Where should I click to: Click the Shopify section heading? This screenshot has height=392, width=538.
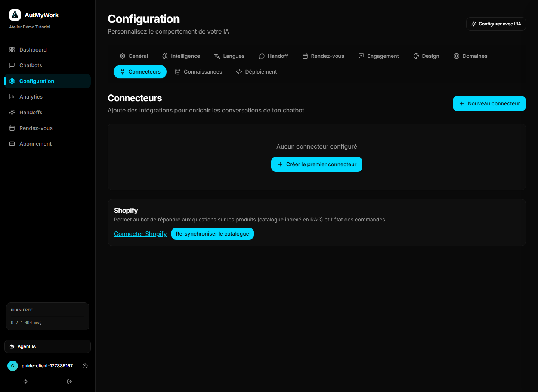126,211
